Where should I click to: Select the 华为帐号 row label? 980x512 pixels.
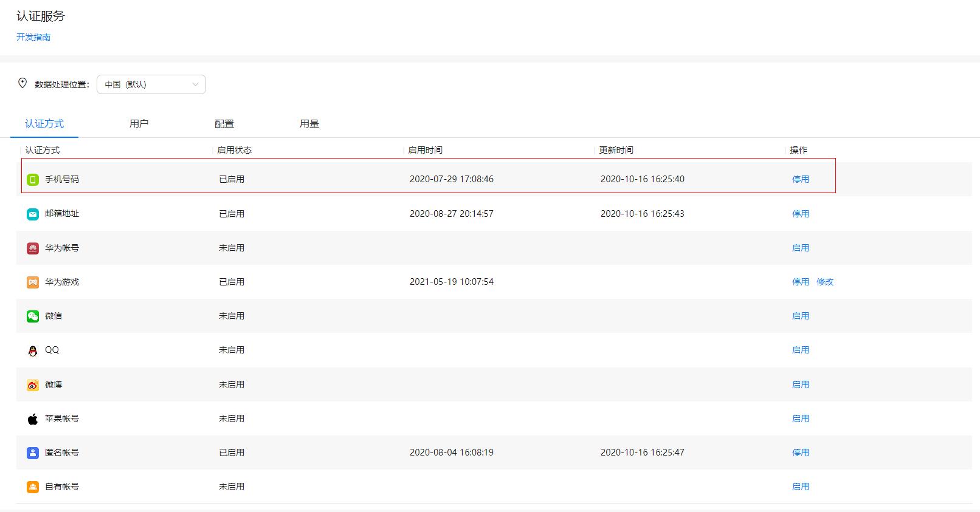click(x=62, y=248)
